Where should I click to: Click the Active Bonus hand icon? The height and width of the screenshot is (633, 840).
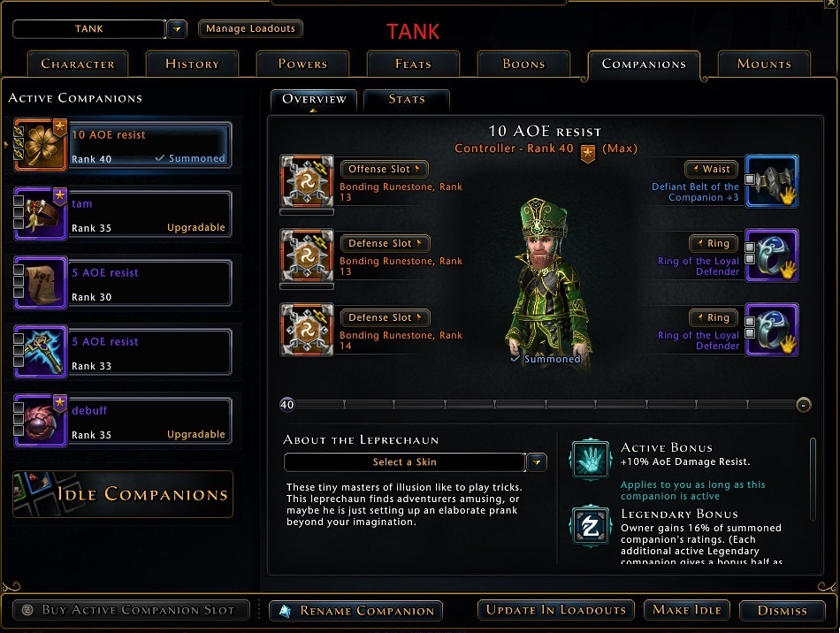click(x=590, y=459)
